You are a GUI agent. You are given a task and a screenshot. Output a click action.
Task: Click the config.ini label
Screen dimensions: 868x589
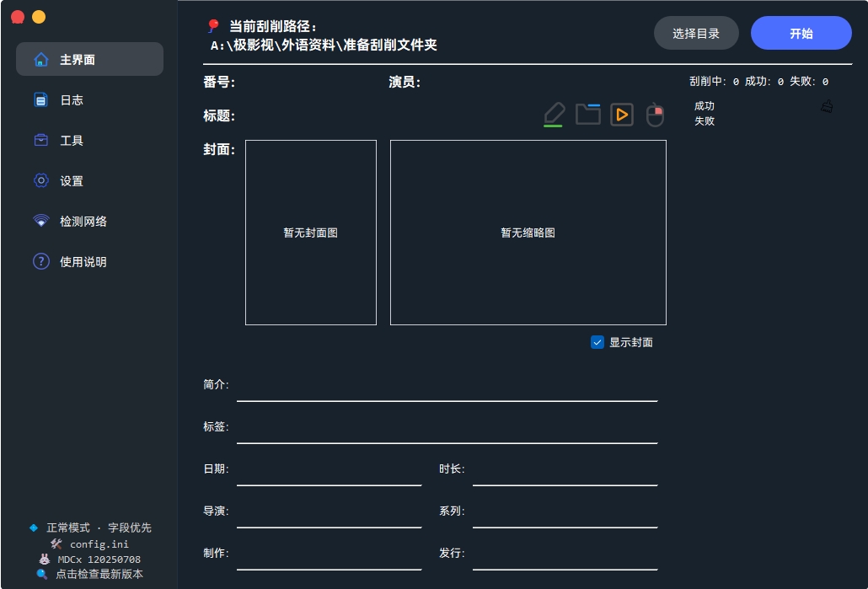[x=99, y=544]
